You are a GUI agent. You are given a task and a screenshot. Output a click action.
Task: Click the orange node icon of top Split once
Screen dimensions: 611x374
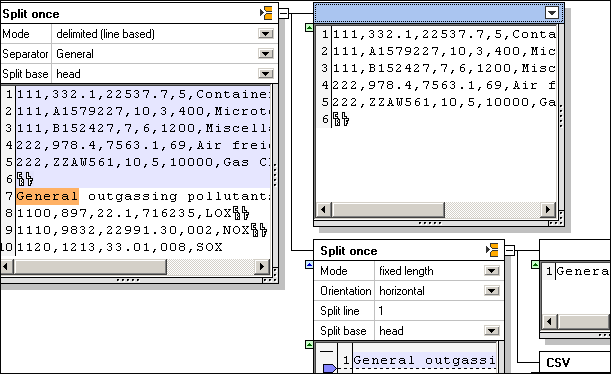[267, 13]
